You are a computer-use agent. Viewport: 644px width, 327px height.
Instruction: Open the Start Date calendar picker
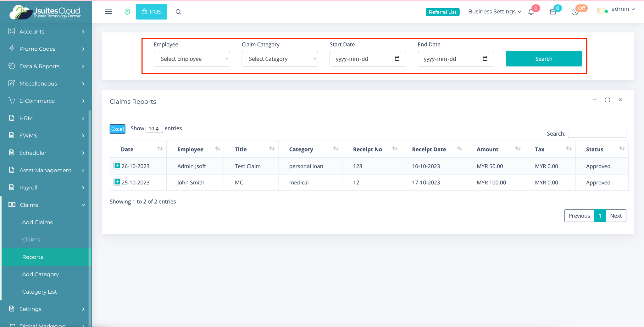(x=397, y=59)
